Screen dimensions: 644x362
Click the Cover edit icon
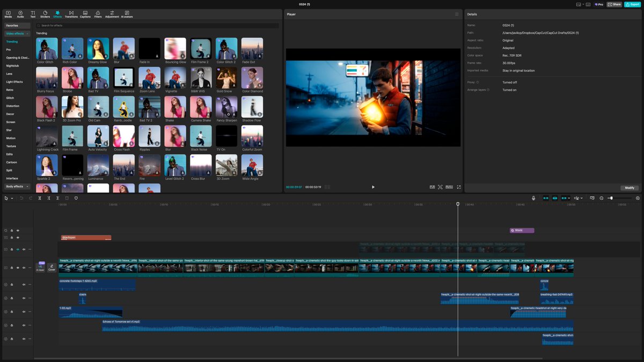click(x=52, y=267)
